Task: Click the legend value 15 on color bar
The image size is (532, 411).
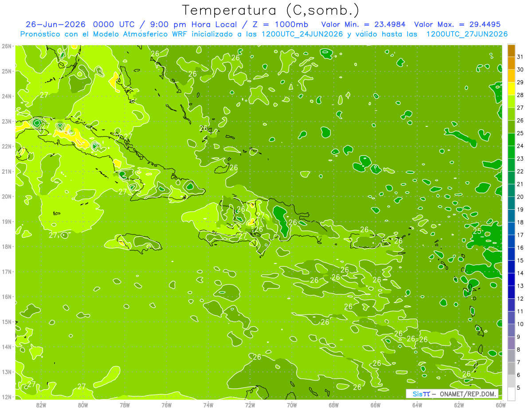Action: [x=520, y=260]
